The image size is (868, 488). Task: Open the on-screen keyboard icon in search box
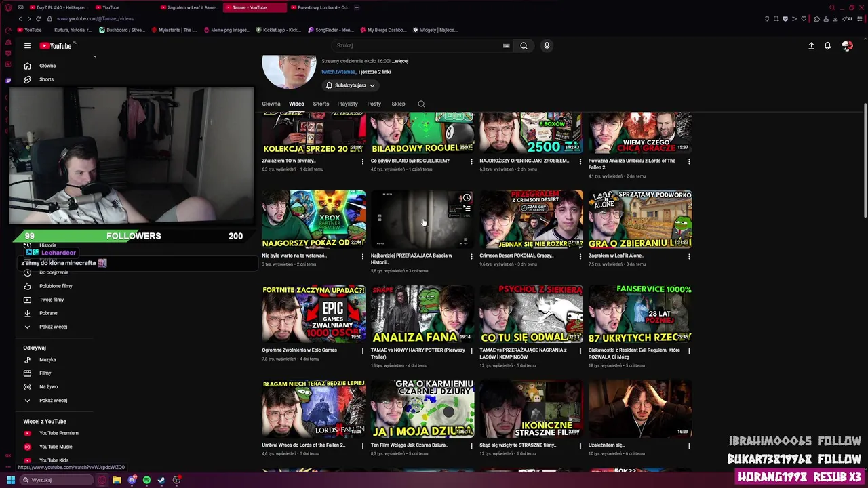pyautogui.click(x=506, y=45)
